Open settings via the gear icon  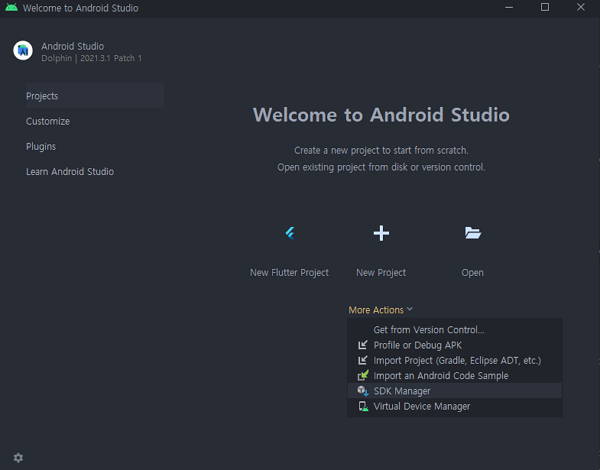pos(18,458)
